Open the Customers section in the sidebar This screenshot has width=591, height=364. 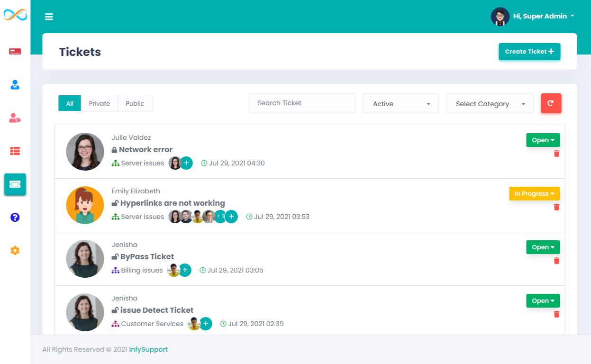pyautogui.click(x=15, y=118)
